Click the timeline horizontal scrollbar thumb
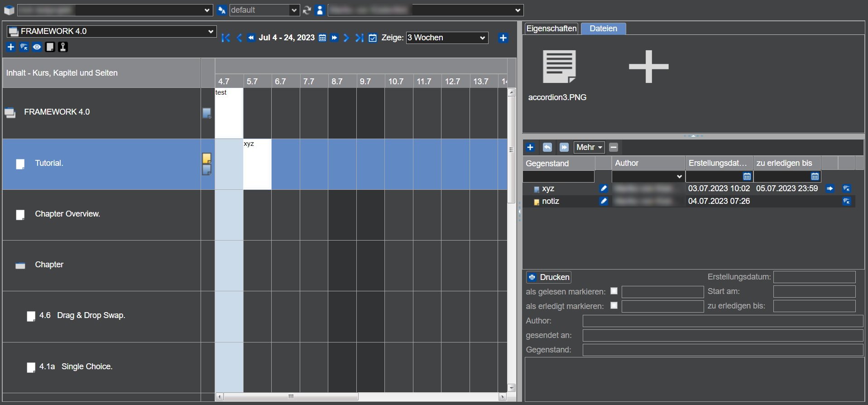The height and width of the screenshot is (405, 868). tap(291, 397)
